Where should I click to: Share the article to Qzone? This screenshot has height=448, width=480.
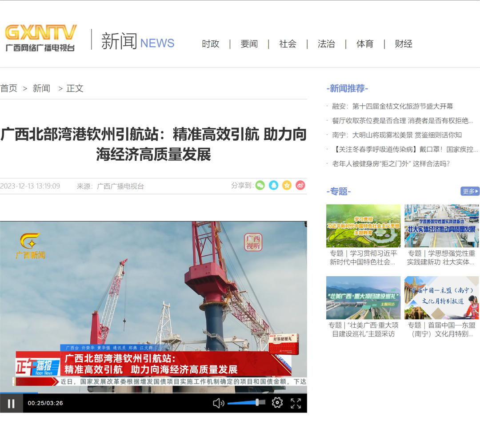(x=287, y=185)
